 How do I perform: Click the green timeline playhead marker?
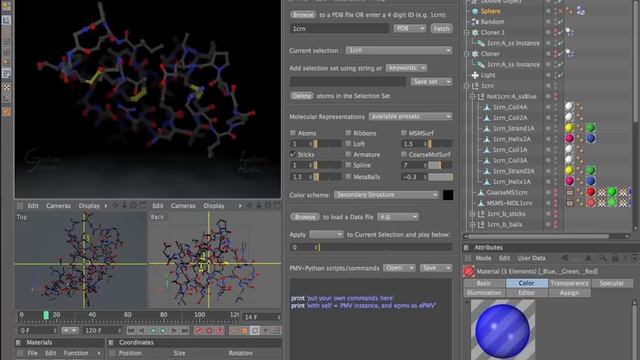pyautogui.click(x=46, y=315)
